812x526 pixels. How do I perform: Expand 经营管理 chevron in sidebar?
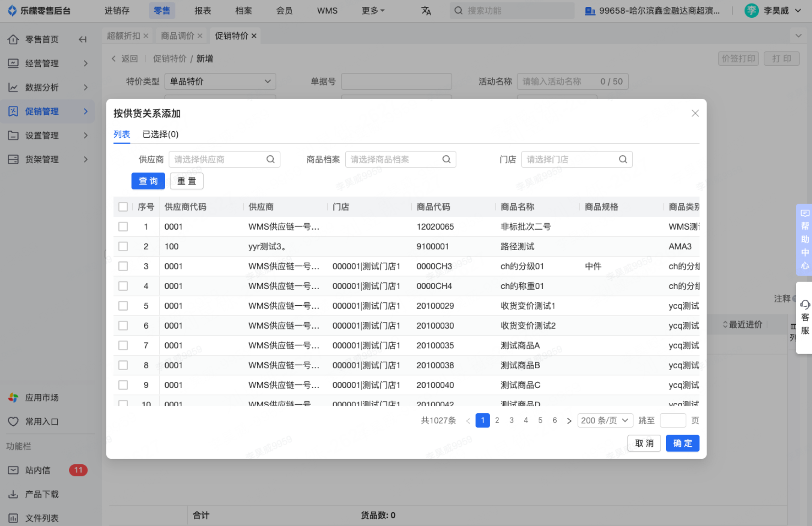[x=85, y=63]
